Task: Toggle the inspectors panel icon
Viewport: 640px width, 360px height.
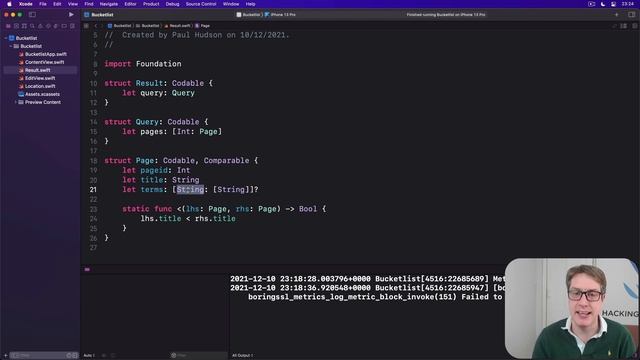Action: 631,14
